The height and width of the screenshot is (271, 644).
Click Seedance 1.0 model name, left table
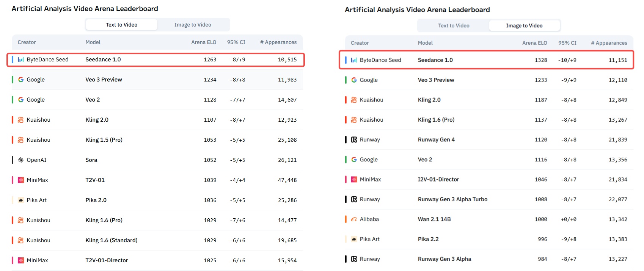pyautogui.click(x=103, y=60)
